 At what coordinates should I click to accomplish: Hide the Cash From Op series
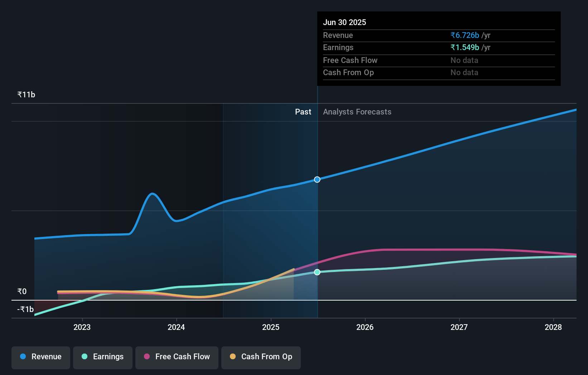(x=261, y=357)
